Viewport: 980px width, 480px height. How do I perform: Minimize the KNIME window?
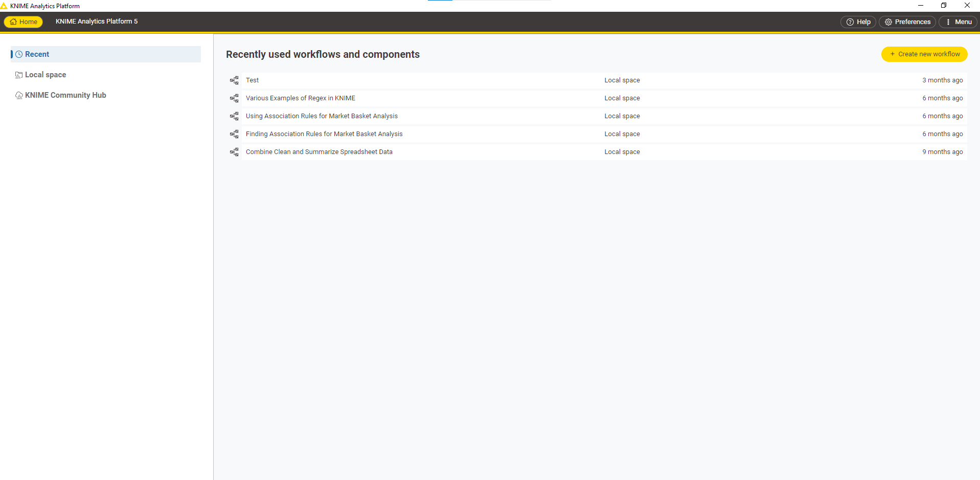click(921, 6)
